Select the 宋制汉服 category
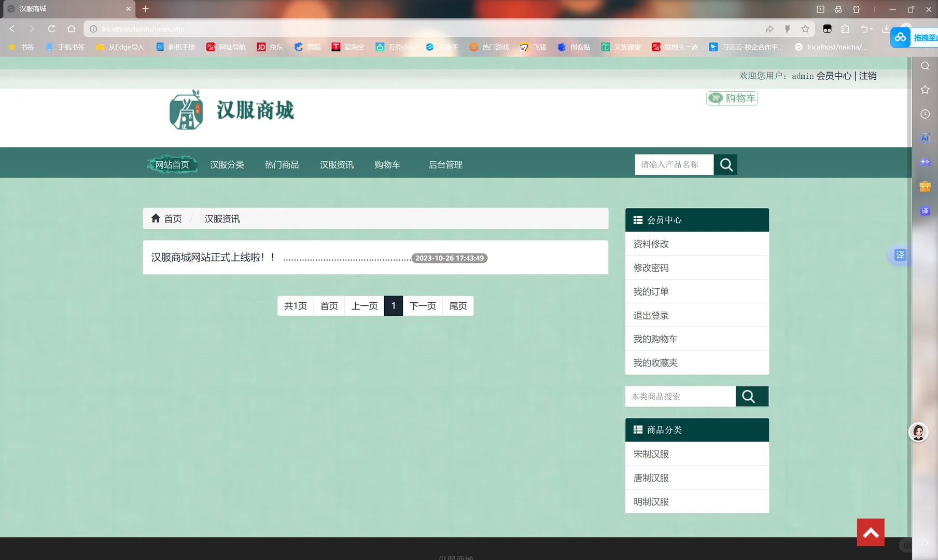The width and height of the screenshot is (938, 560). 697,454
